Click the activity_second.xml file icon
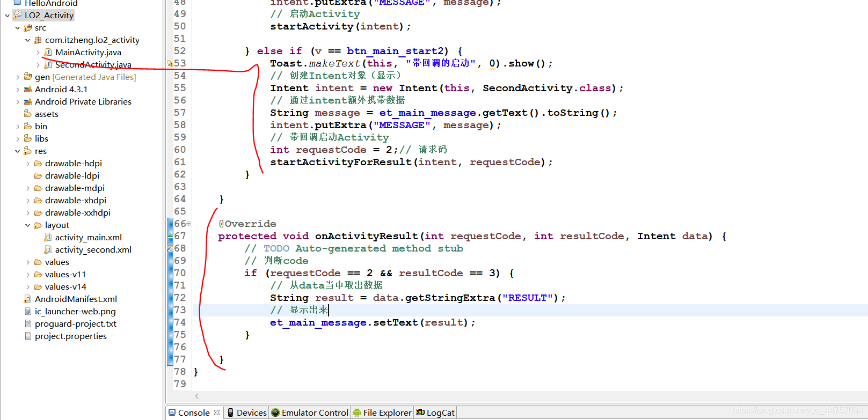This screenshot has height=420, width=868. click(48, 249)
